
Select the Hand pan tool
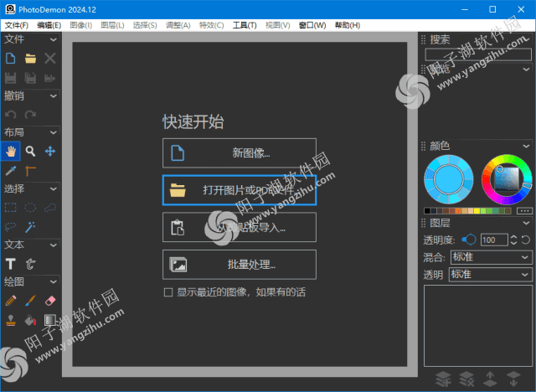click(x=11, y=151)
